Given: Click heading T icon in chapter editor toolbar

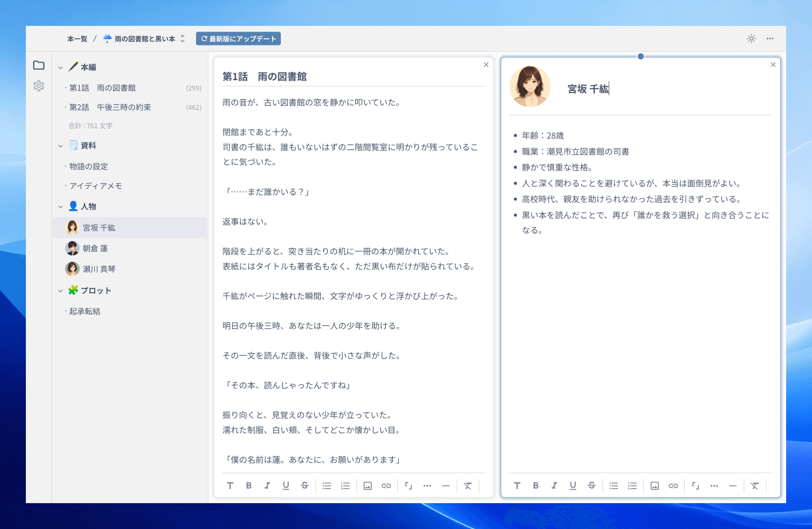Looking at the screenshot, I should [230, 486].
